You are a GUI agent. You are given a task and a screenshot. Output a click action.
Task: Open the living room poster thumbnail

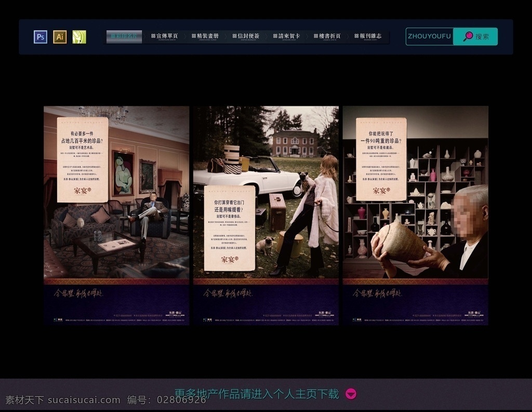116,216
